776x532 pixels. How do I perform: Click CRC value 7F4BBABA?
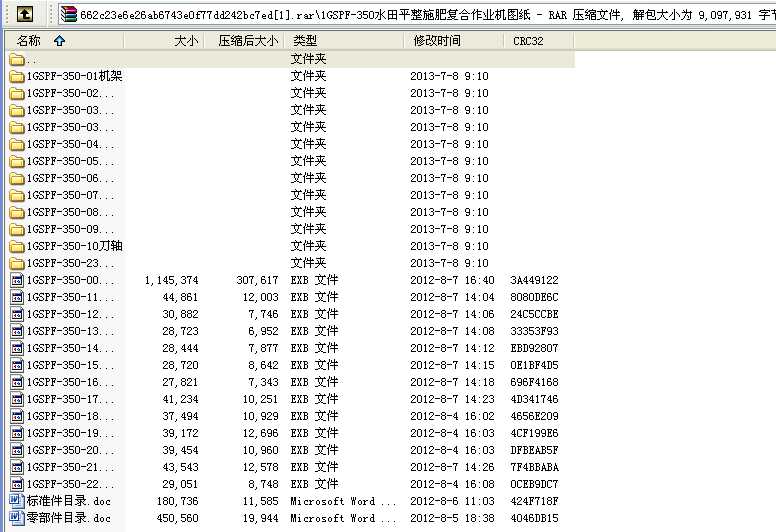tap(534, 467)
